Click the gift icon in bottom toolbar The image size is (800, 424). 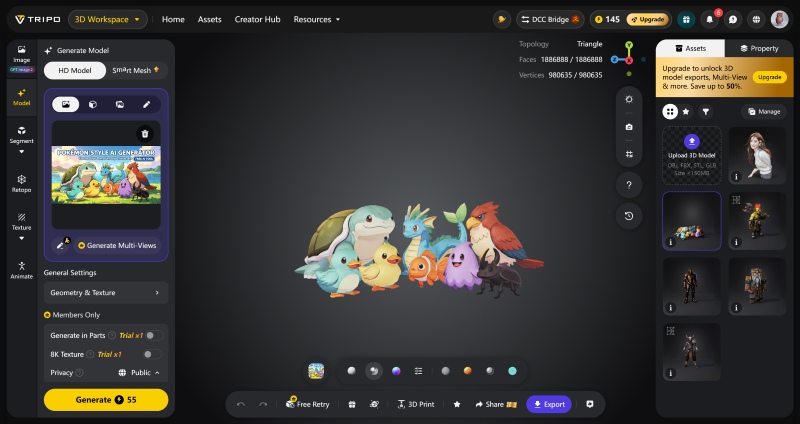(x=352, y=404)
